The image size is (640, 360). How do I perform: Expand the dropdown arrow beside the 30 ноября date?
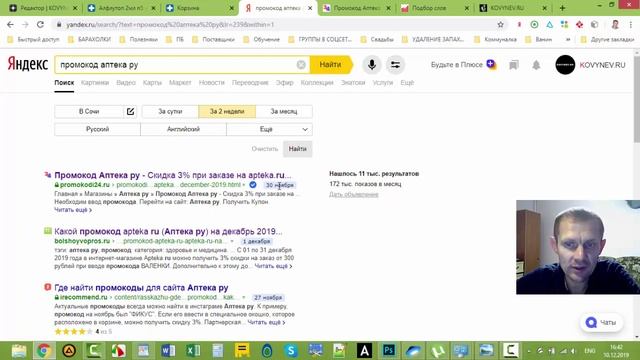point(244,185)
